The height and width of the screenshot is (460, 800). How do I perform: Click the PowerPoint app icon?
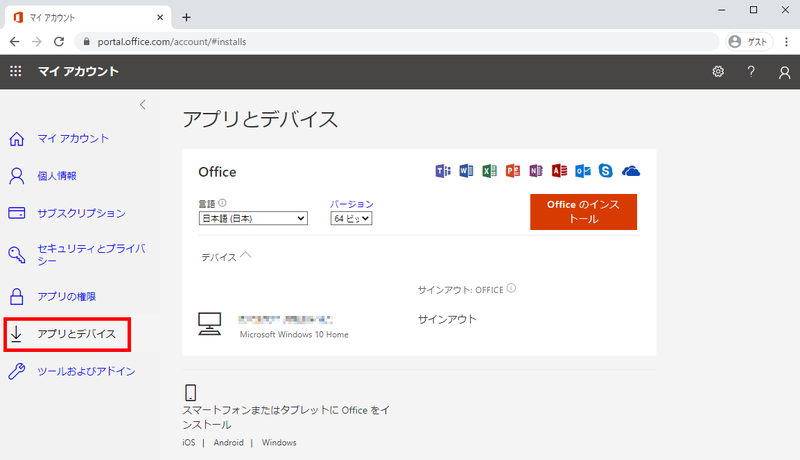[513, 171]
